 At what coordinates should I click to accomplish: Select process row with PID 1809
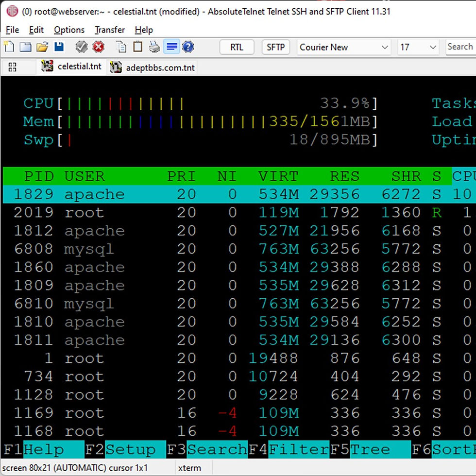point(239,286)
